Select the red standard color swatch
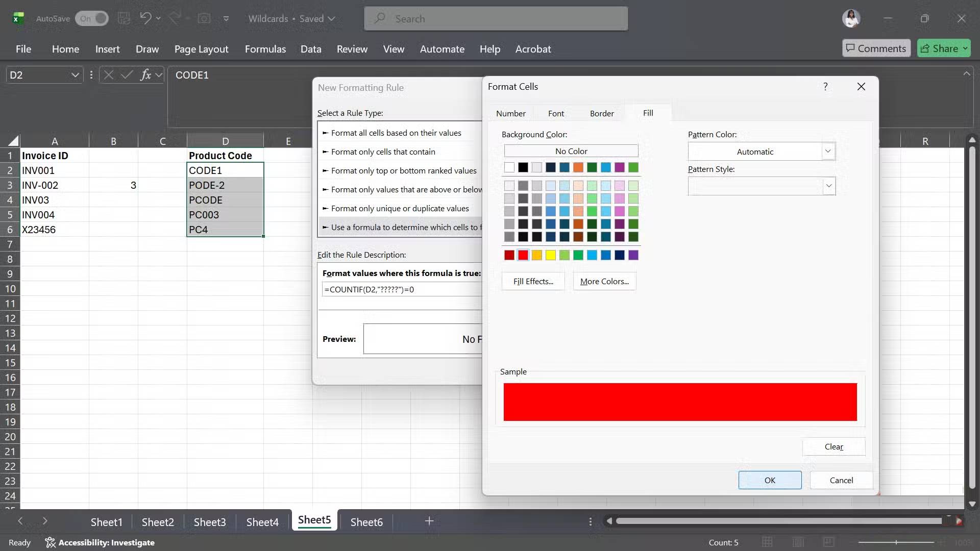The height and width of the screenshot is (551, 980). click(523, 255)
